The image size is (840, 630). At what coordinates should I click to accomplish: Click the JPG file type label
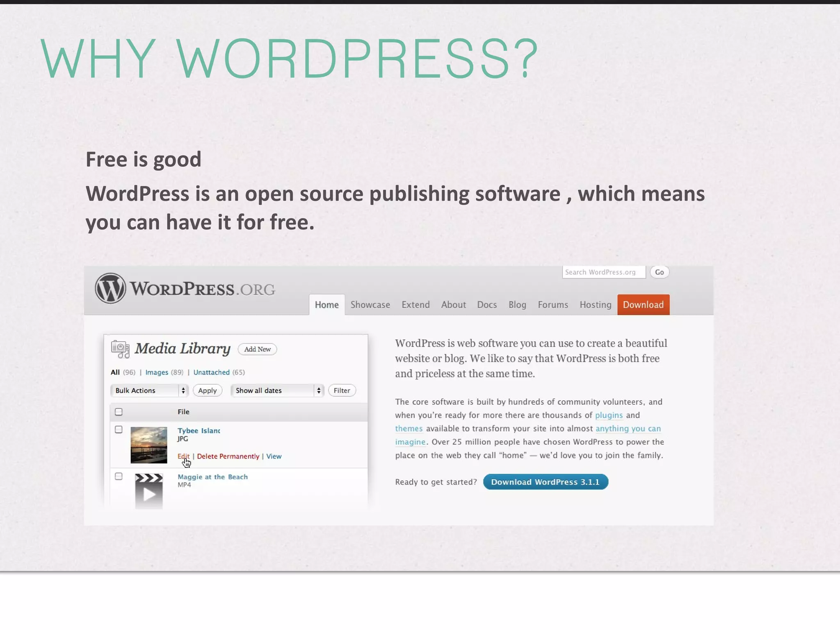pyautogui.click(x=183, y=439)
